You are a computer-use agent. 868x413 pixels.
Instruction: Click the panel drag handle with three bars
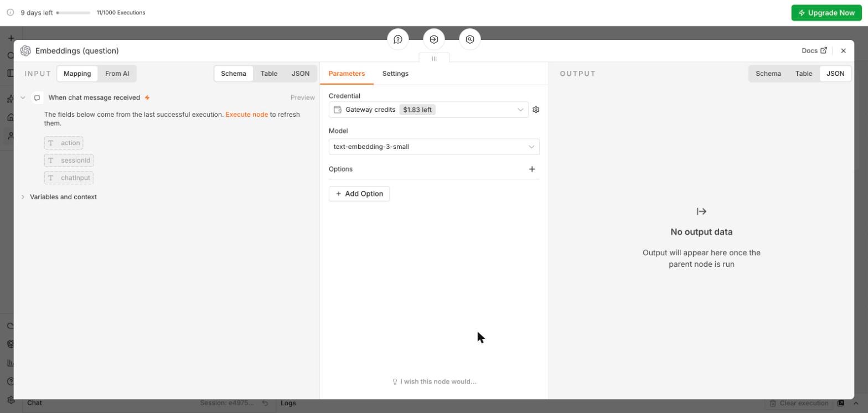pos(434,59)
